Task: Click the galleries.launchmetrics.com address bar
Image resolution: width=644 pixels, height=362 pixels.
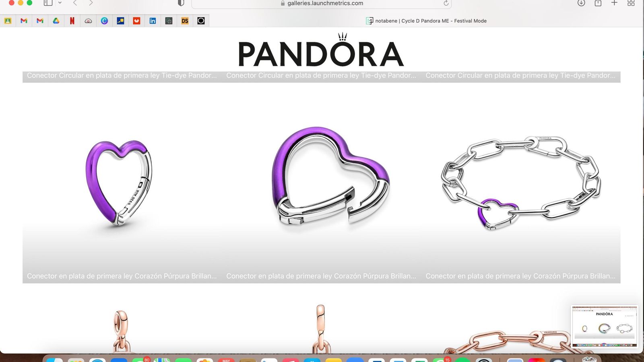Action: (x=322, y=3)
